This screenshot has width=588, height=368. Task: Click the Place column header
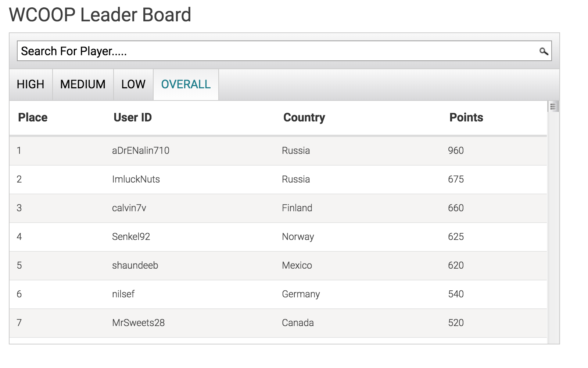click(33, 117)
